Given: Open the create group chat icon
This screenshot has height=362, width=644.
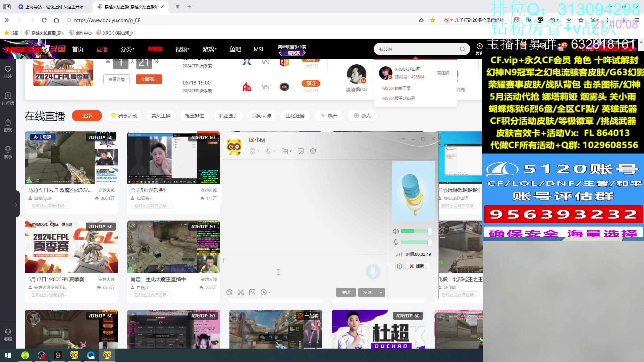Looking at the screenshot, I should tap(301, 152).
